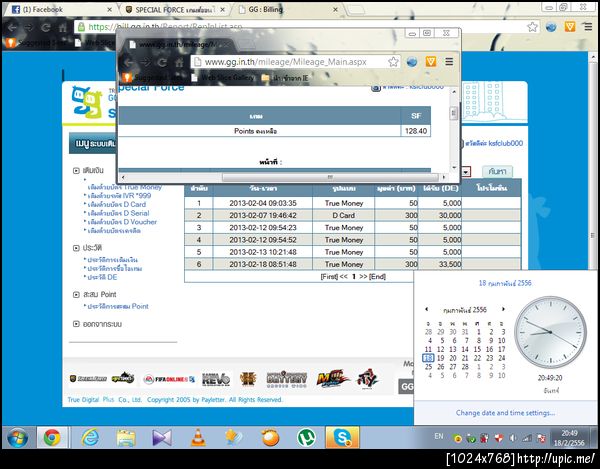
Task: Open Chrome menu in popup window
Action: pyautogui.click(x=449, y=62)
